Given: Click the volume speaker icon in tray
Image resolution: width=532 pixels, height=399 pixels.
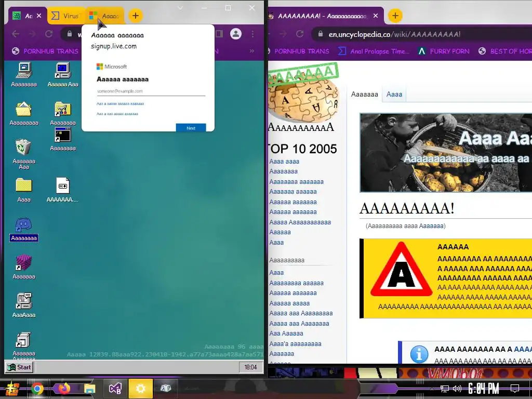Looking at the screenshot, I should (x=457, y=389).
